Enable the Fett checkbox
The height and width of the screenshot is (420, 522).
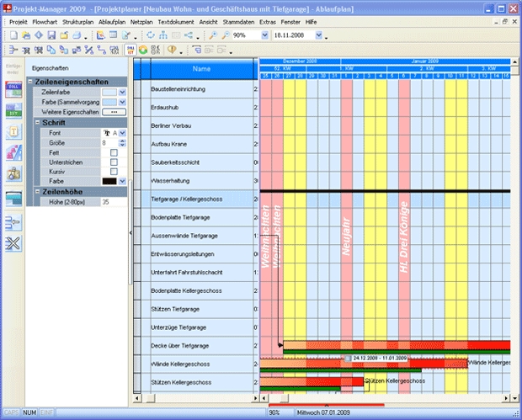tap(114, 152)
